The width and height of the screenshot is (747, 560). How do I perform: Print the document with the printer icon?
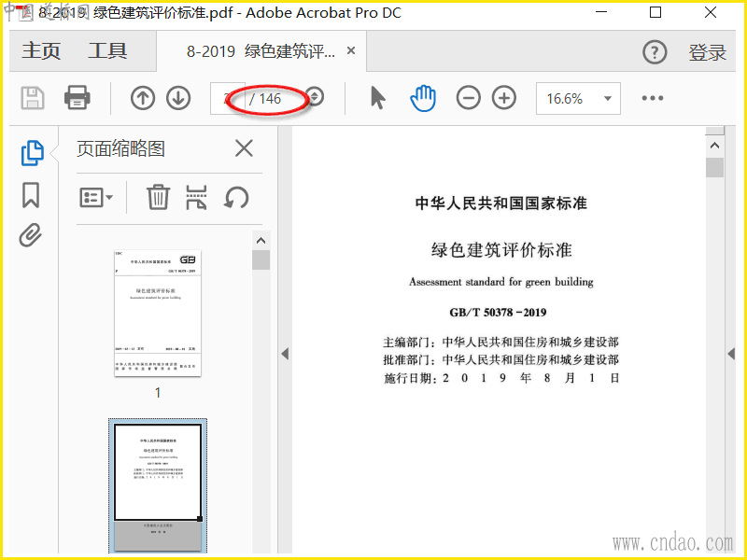pos(78,98)
